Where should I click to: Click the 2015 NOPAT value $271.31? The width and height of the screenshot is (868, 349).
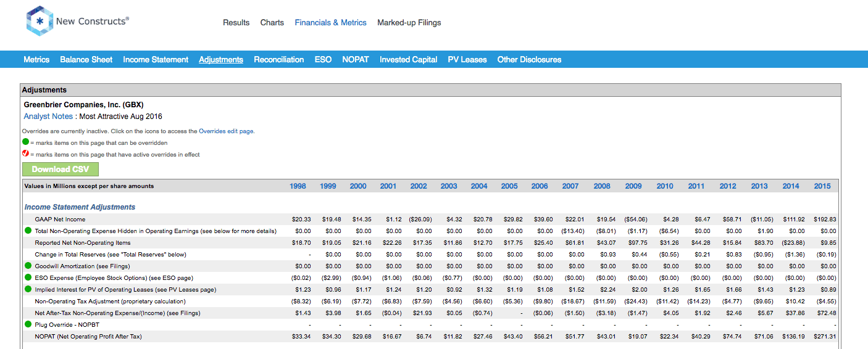tap(825, 337)
